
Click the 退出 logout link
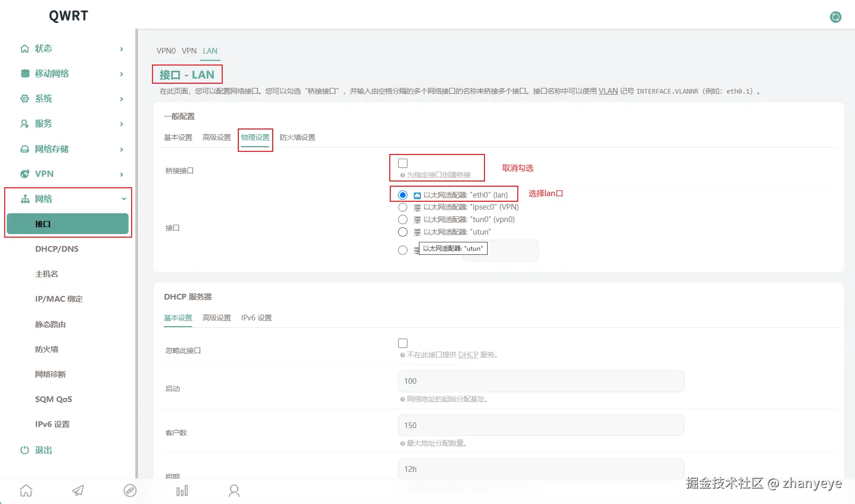pos(43,450)
